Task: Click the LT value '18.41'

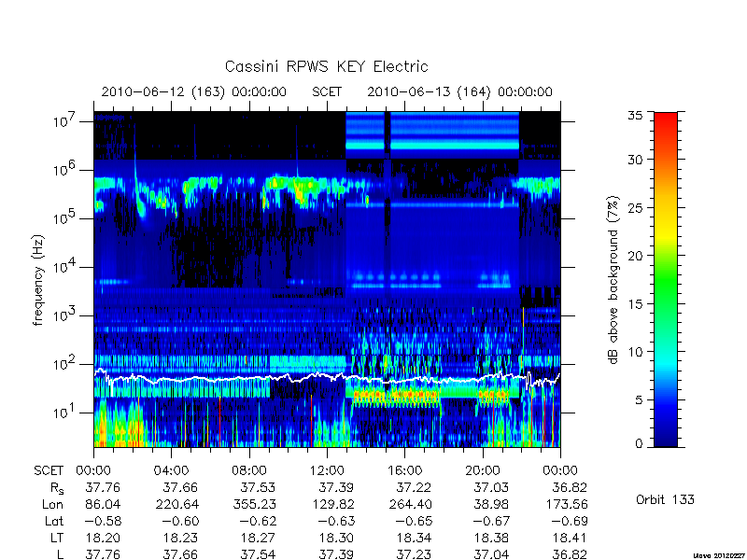Action: click(570, 539)
